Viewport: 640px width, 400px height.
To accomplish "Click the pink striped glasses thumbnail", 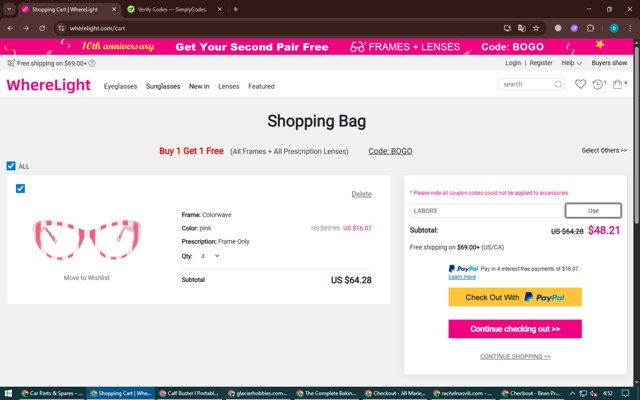I will click(87, 240).
